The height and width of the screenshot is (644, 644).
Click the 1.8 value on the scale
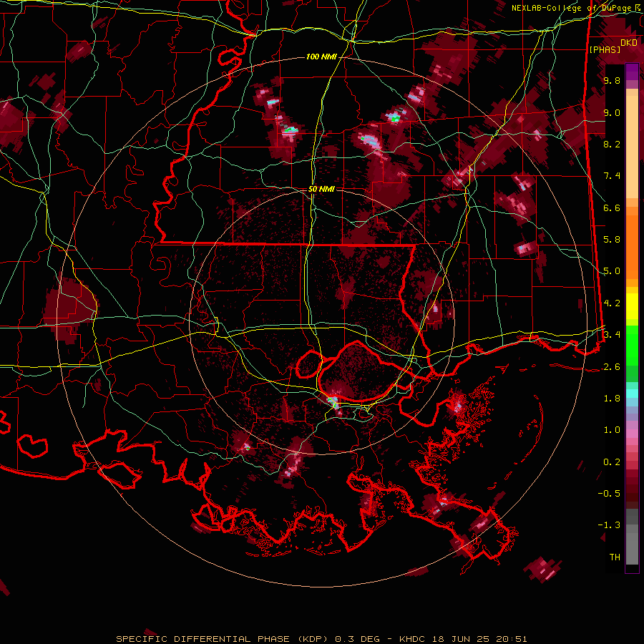click(612, 399)
